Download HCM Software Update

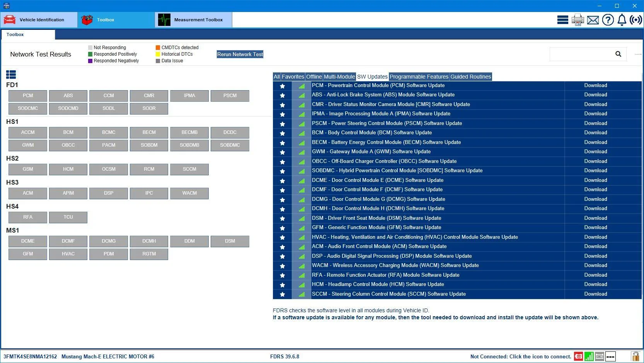tap(596, 284)
